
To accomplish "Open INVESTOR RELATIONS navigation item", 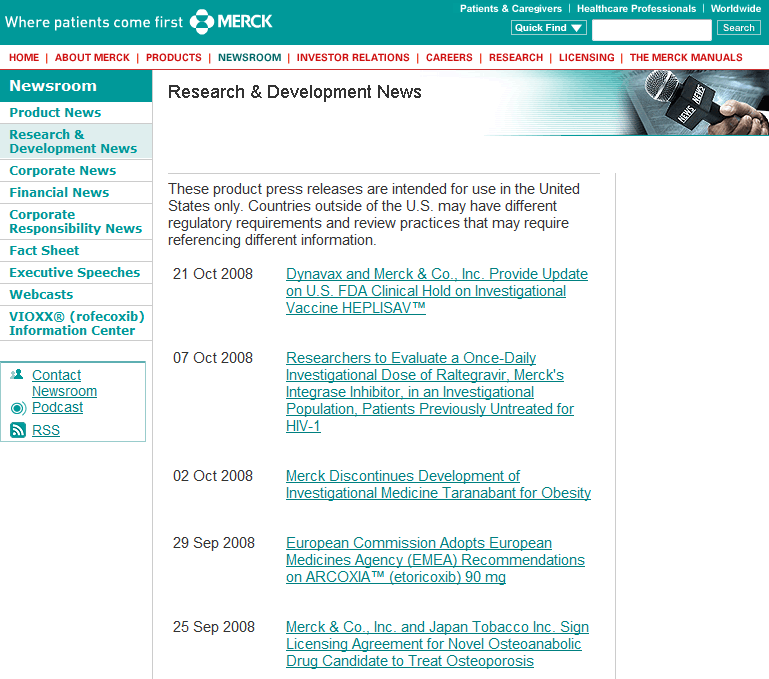I will pos(353,57).
